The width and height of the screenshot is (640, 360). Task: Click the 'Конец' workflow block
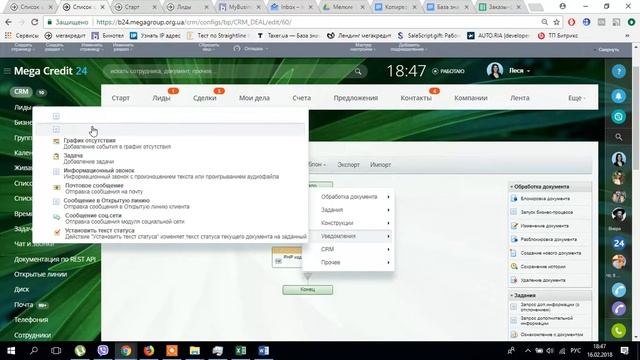tap(308, 289)
